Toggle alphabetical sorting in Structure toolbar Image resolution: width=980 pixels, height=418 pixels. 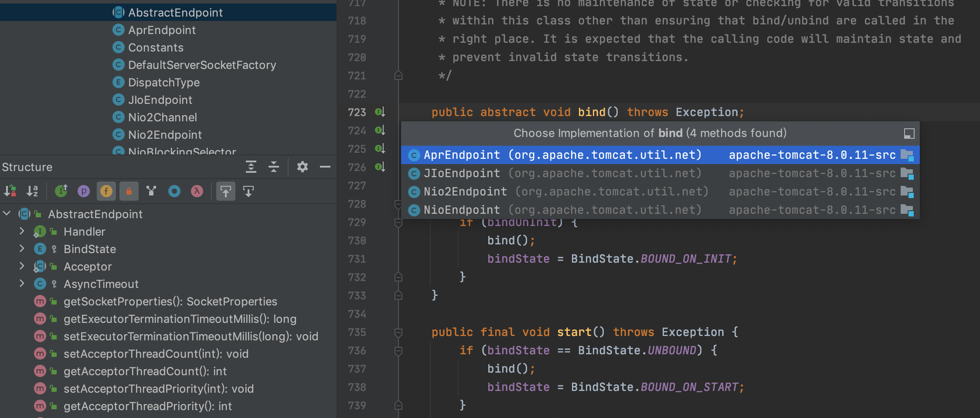pos(32,191)
